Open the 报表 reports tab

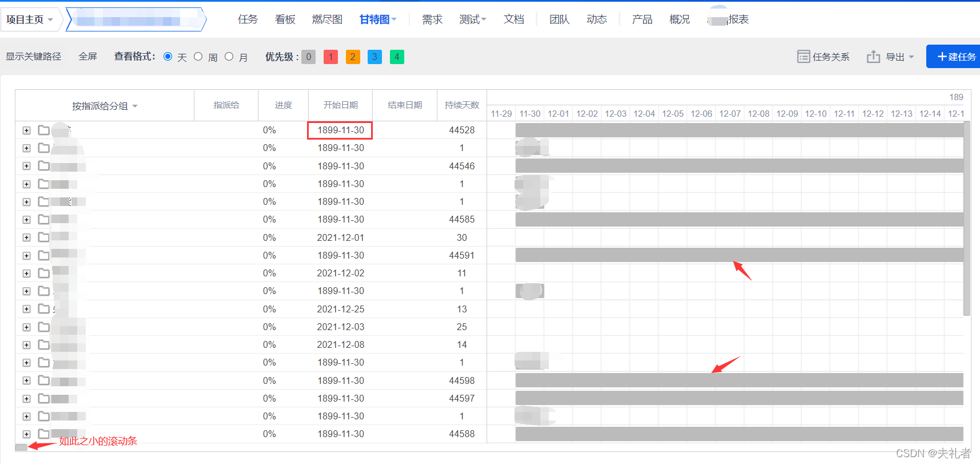click(738, 19)
